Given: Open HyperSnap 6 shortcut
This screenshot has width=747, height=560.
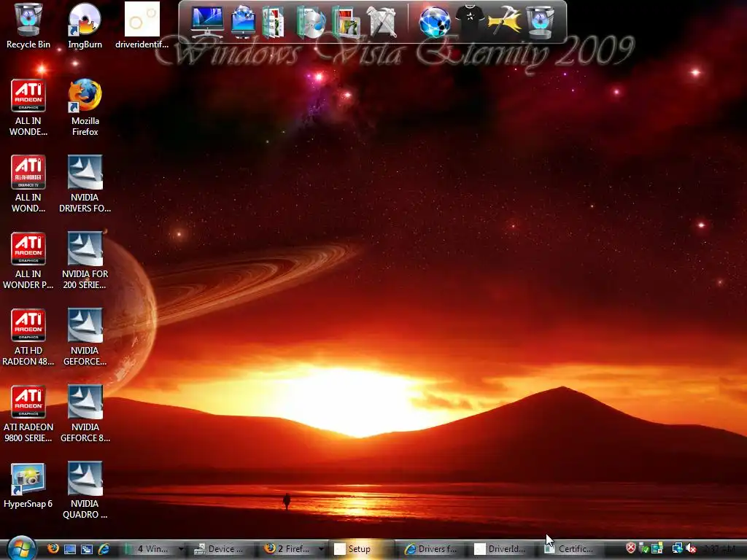Looking at the screenshot, I should (28, 486).
